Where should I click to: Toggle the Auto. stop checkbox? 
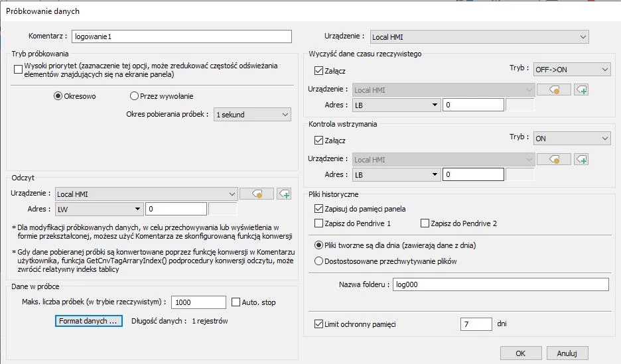tap(236, 302)
